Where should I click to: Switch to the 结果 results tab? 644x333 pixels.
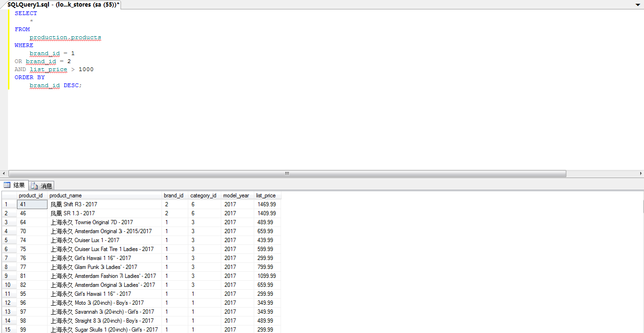click(15, 185)
